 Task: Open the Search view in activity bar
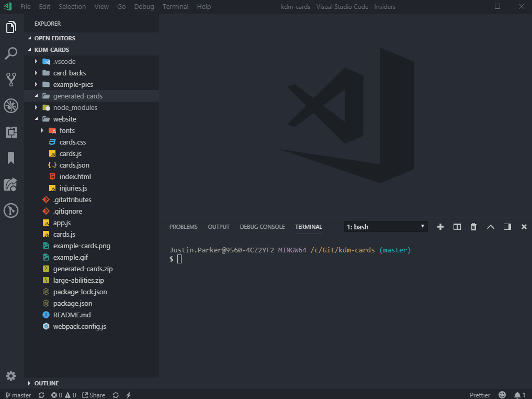tap(11, 53)
